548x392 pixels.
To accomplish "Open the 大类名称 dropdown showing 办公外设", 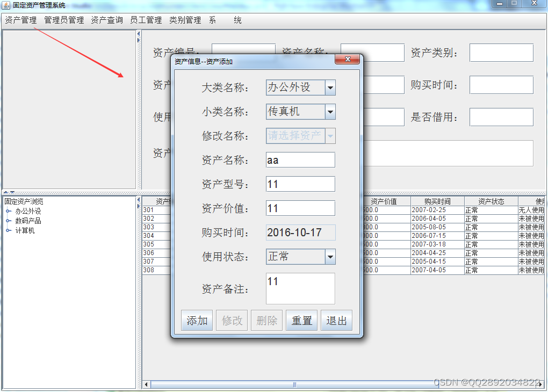I will (x=330, y=87).
